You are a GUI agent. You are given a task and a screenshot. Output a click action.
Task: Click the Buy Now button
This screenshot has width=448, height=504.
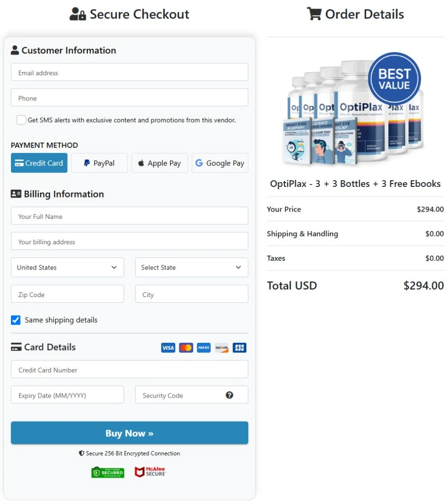tap(130, 433)
